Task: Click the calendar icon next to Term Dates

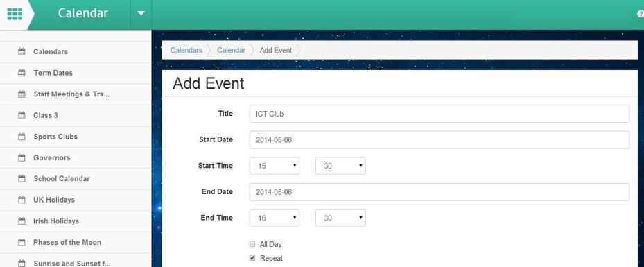Action: [21, 73]
